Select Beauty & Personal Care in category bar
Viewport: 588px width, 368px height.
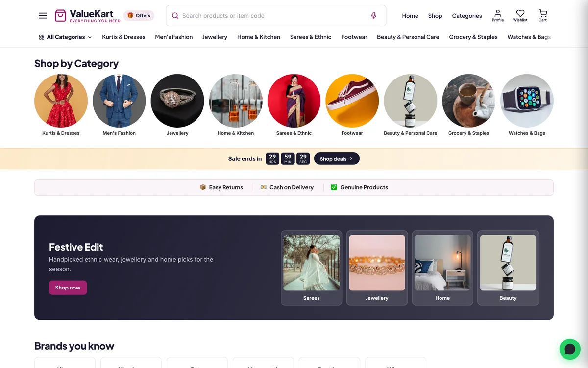tap(408, 37)
